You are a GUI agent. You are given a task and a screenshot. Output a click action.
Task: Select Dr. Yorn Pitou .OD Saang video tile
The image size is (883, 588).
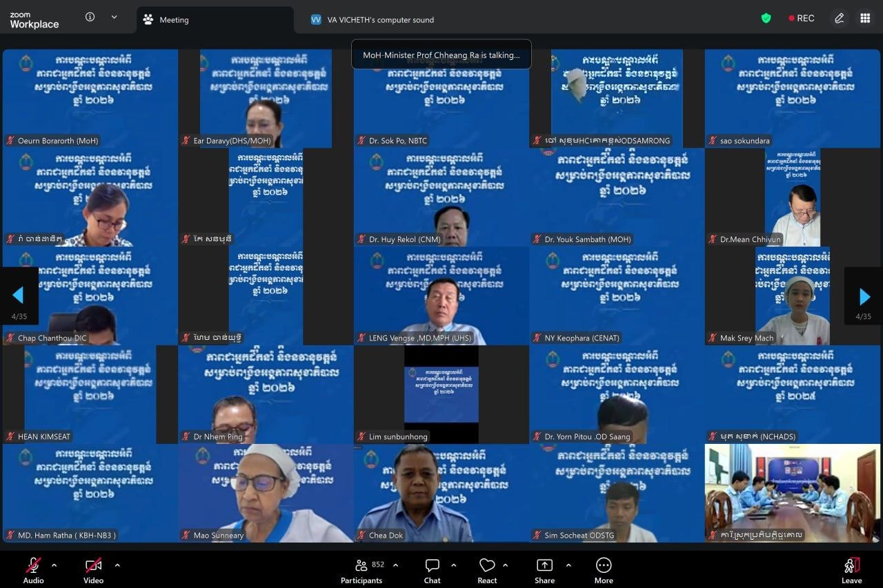click(x=617, y=394)
